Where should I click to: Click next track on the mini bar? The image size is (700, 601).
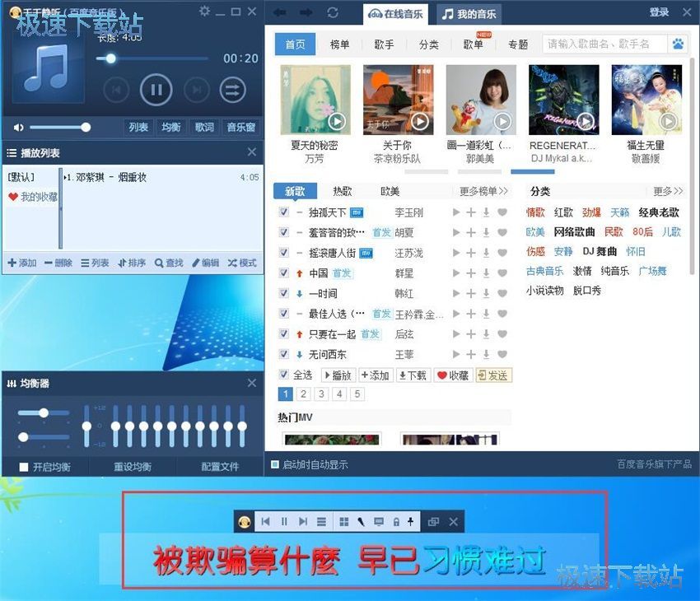click(x=303, y=522)
